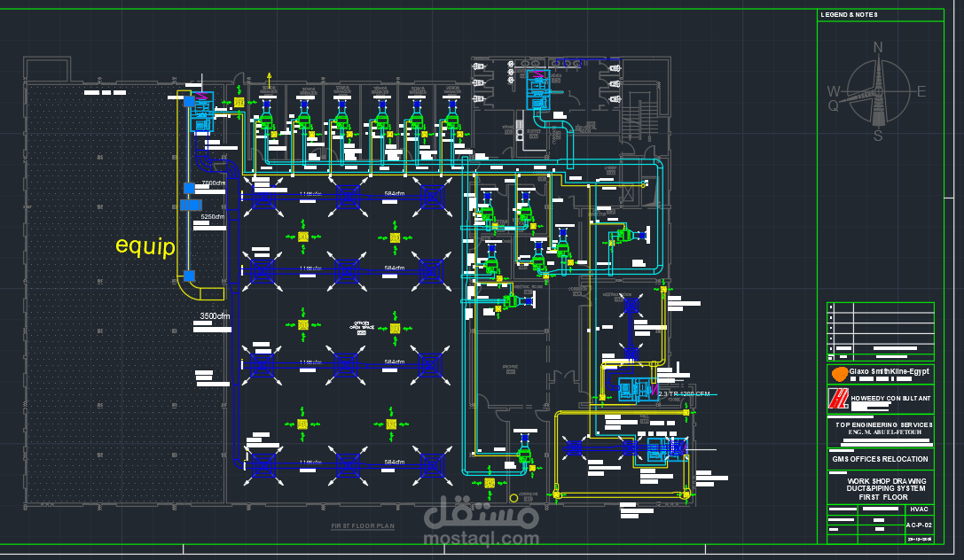Select the north arrow compass rose graphic
964x560 pixels.
pyautogui.click(x=878, y=91)
